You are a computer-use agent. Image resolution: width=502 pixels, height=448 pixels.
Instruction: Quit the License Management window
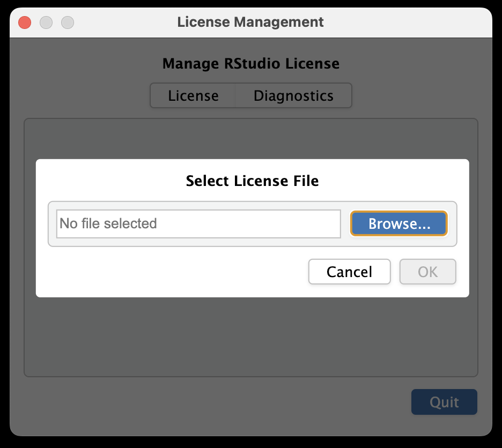click(x=444, y=402)
